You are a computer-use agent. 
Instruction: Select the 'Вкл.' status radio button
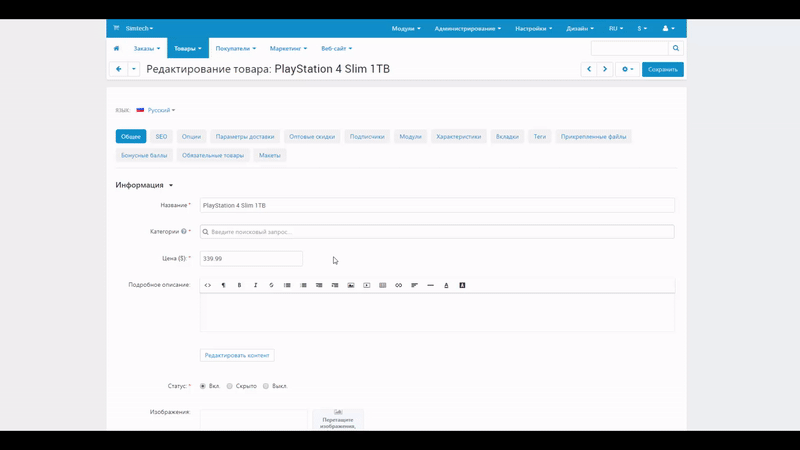pos(203,386)
